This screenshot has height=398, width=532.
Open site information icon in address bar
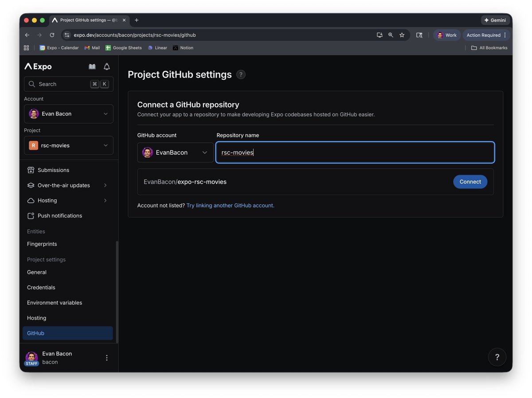(x=66, y=35)
